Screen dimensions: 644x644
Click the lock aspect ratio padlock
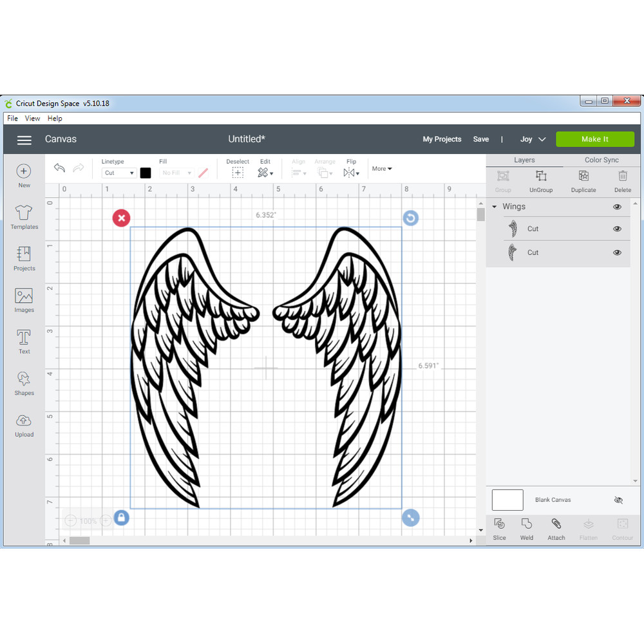(x=121, y=518)
